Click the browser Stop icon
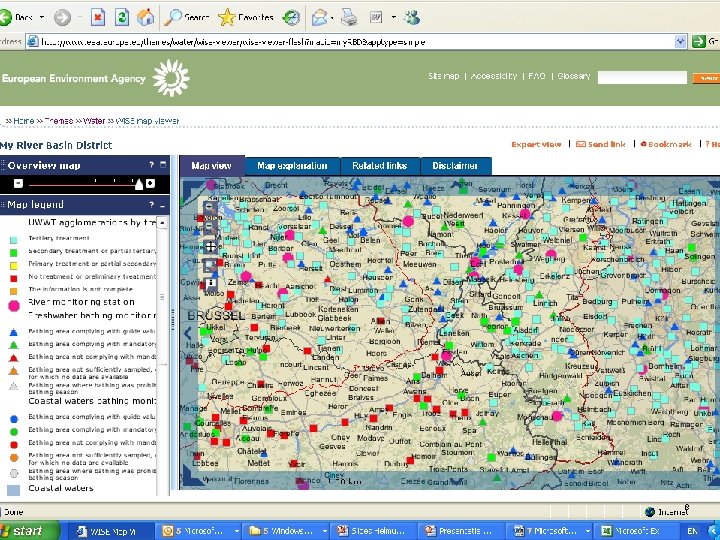720x540 pixels. [97, 17]
